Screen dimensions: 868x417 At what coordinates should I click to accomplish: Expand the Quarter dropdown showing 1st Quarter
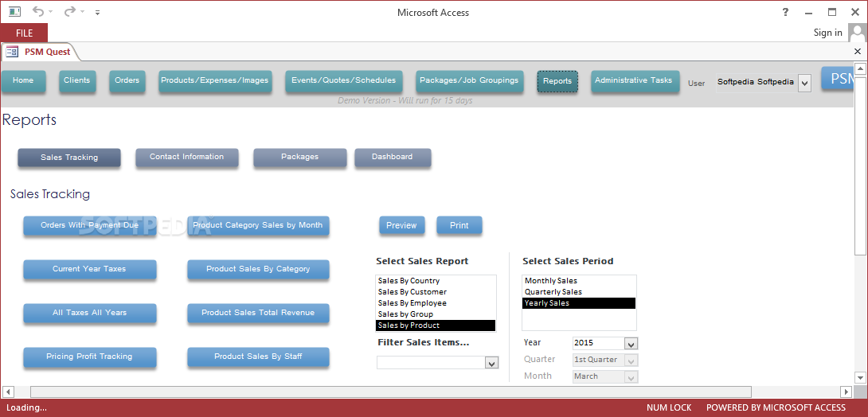(631, 360)
